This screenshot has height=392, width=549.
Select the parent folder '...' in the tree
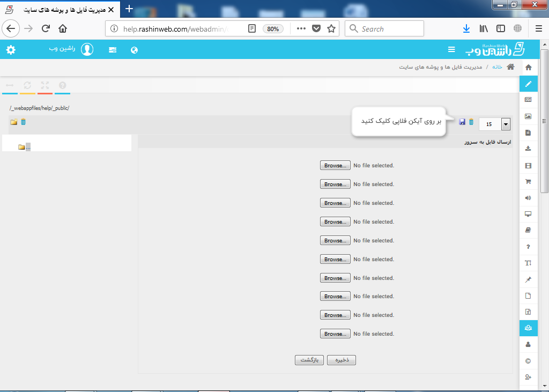pos(25,147)
